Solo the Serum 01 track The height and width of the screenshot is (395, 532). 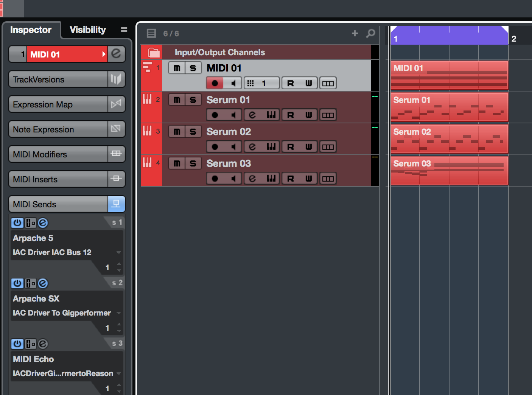coord(193,100)
